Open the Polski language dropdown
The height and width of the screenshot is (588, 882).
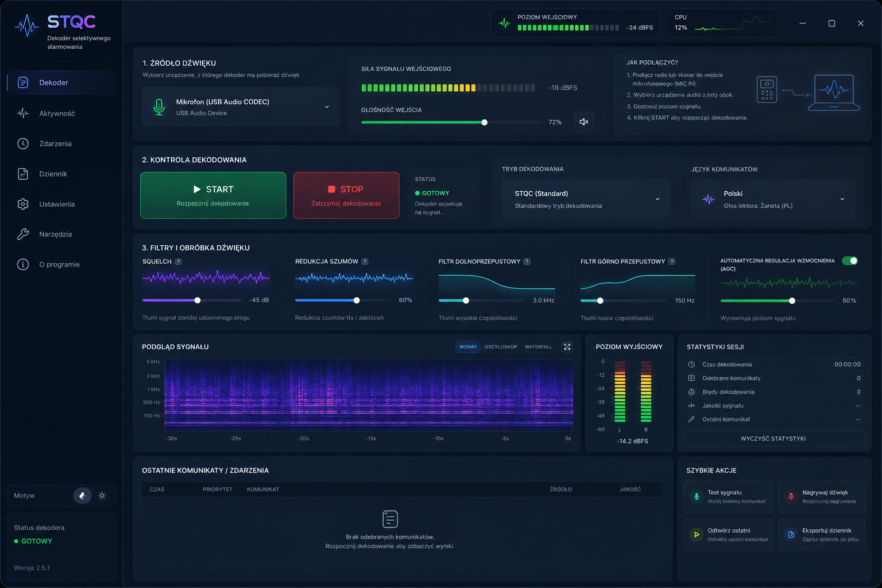tap(773, 199)
